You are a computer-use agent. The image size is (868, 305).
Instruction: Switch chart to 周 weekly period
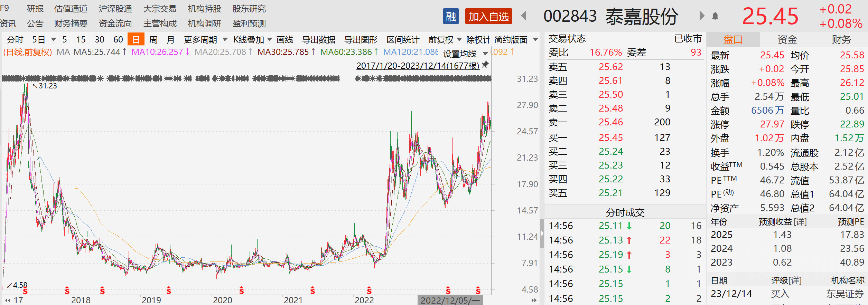[x=153, y=40]
